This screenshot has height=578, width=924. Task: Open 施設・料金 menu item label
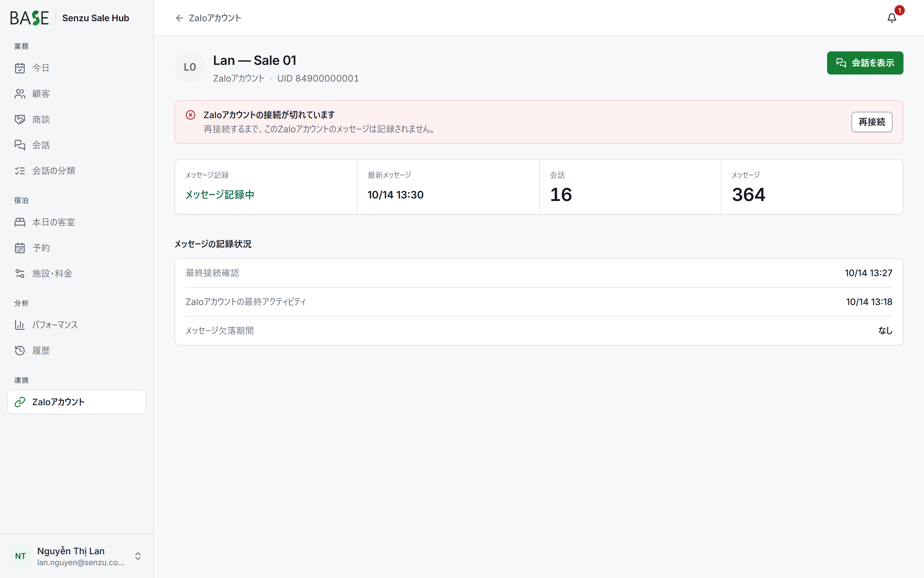tap(52, 273)
